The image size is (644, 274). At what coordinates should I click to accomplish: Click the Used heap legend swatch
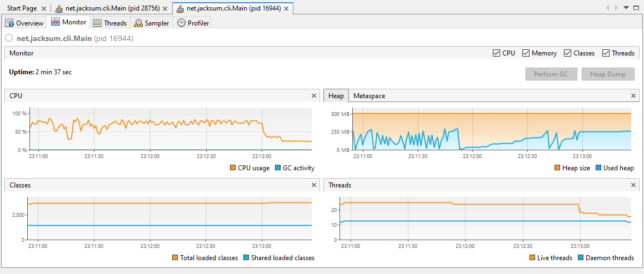598,168
